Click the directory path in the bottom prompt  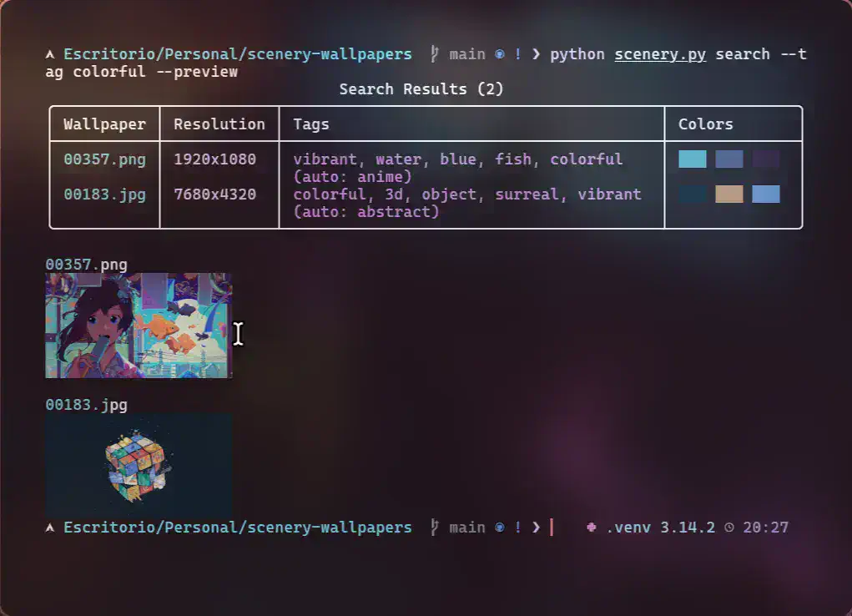pos(237,528)
